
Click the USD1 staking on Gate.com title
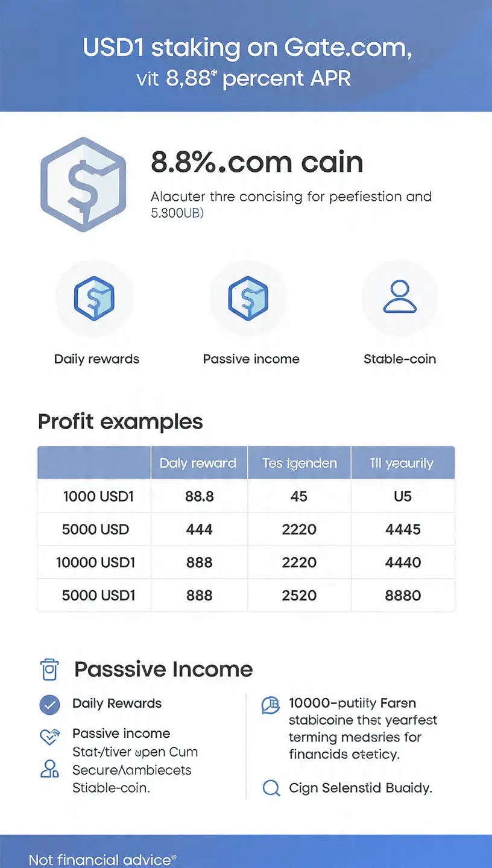coord(247,48)
